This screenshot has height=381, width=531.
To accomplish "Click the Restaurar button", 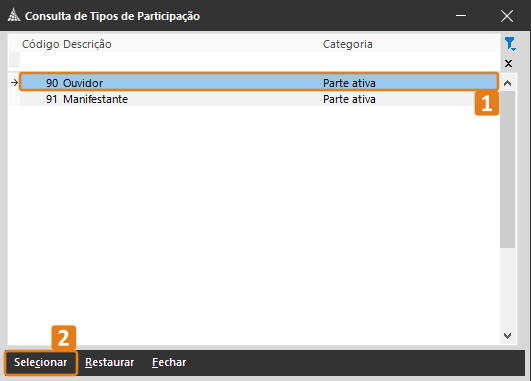I will pos(109,362).
